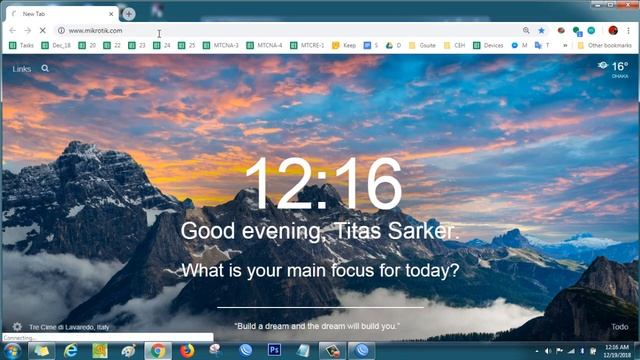This screenshot has width=640, height=360.
Task: Open the Chrome three-dot menu
Action: [x=629, y=30]
